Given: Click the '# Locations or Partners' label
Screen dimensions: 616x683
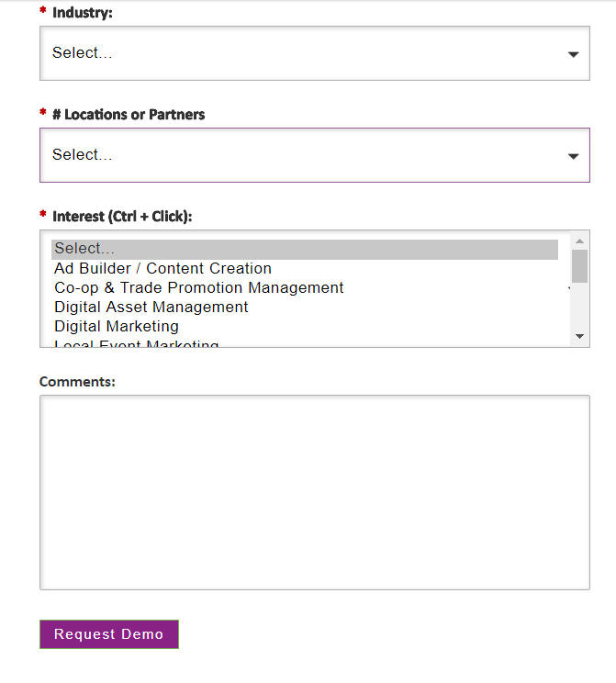Looking at the screenshot, I should coord(129,115).
